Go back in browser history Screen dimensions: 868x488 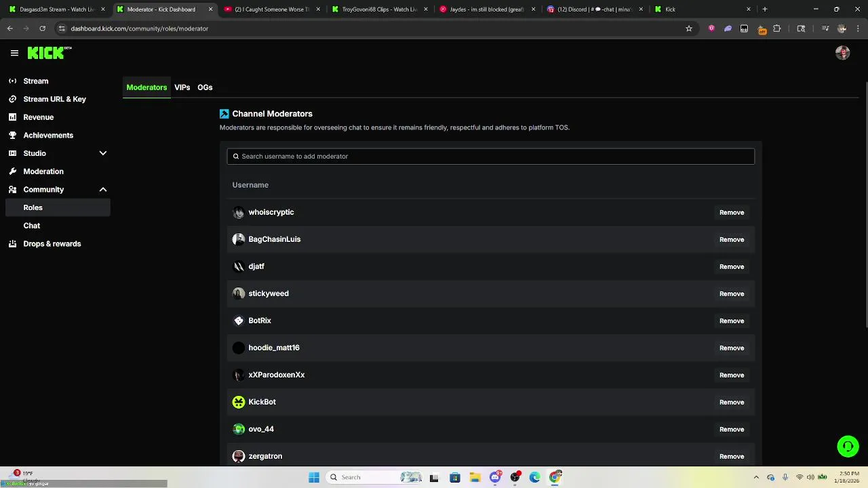coord(10,28)
